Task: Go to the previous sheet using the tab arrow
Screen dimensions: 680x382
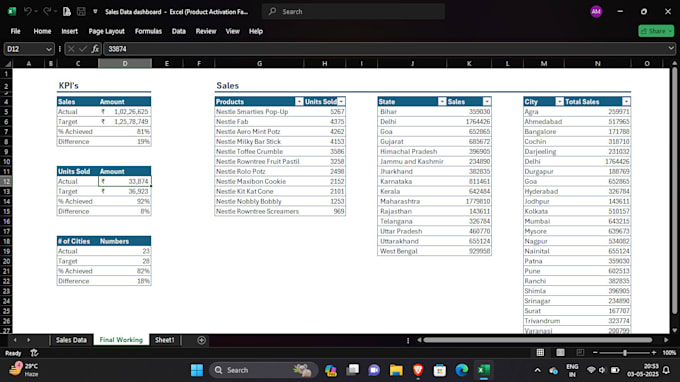Action: (15, 340)
